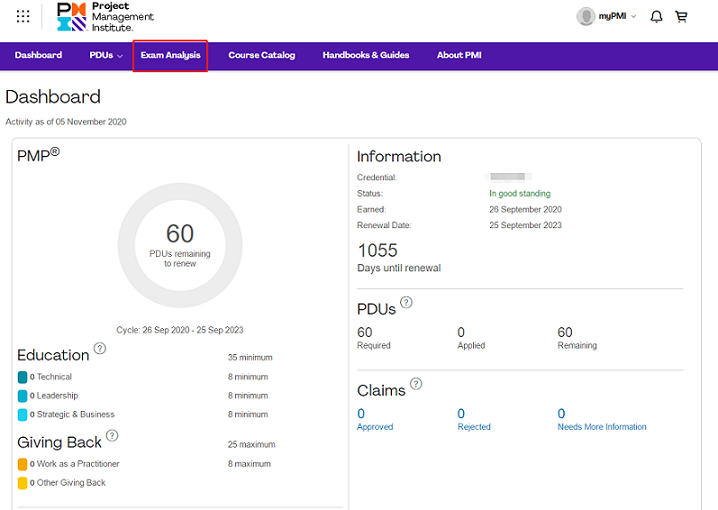The width and height of the screenshot is (718, 510).
Task: Click the help icon next to PDUs heading
Action: click(406, 302)
